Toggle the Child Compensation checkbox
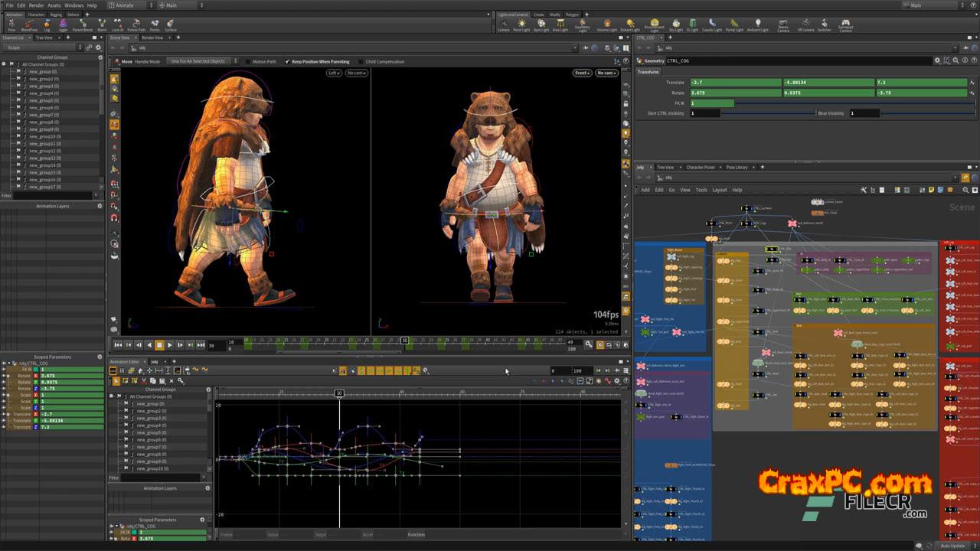 click(x=361, y=61)
